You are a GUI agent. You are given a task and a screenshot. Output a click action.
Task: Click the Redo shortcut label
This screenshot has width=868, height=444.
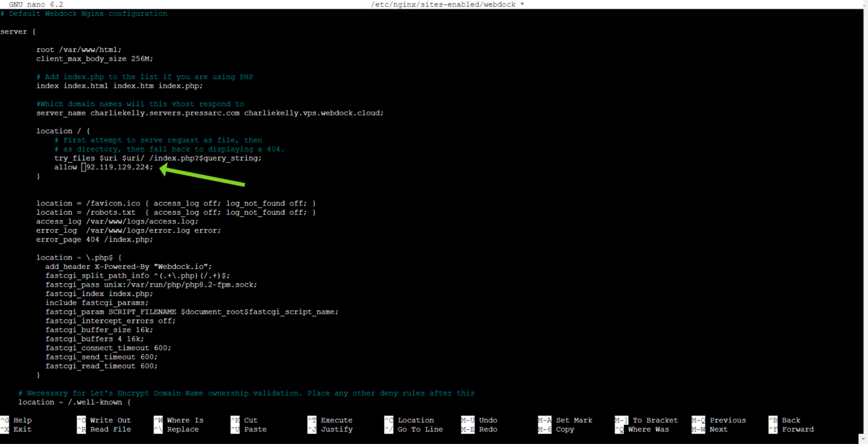click(x=488, y=429)
